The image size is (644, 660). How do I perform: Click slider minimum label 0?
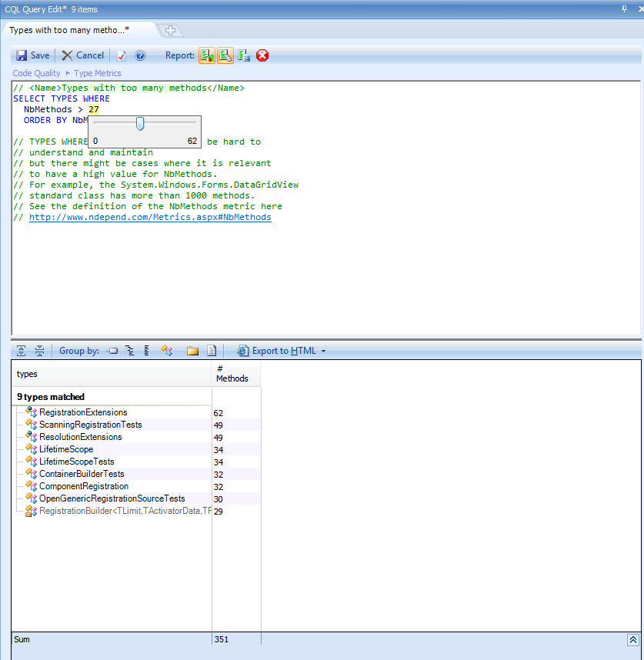95,141
